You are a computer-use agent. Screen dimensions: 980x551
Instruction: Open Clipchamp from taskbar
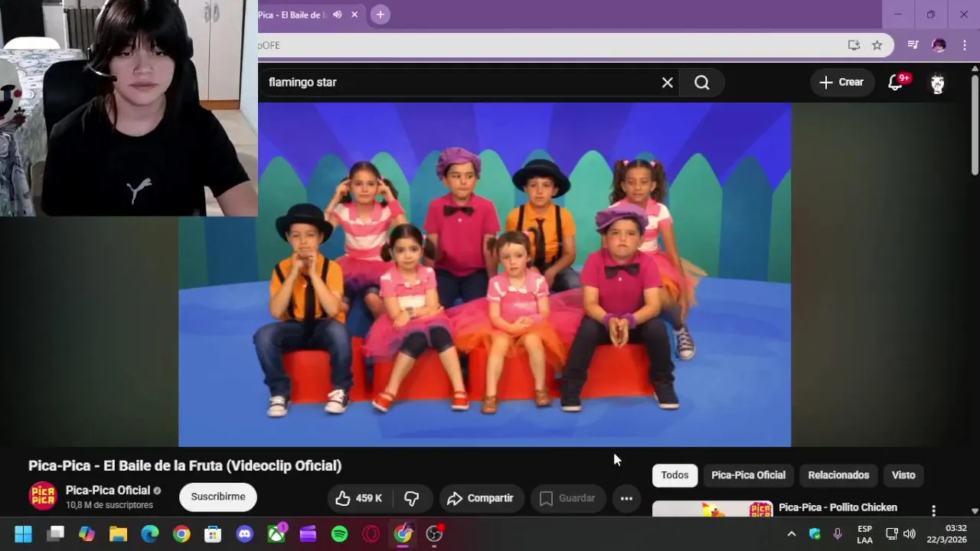[308, 534]
